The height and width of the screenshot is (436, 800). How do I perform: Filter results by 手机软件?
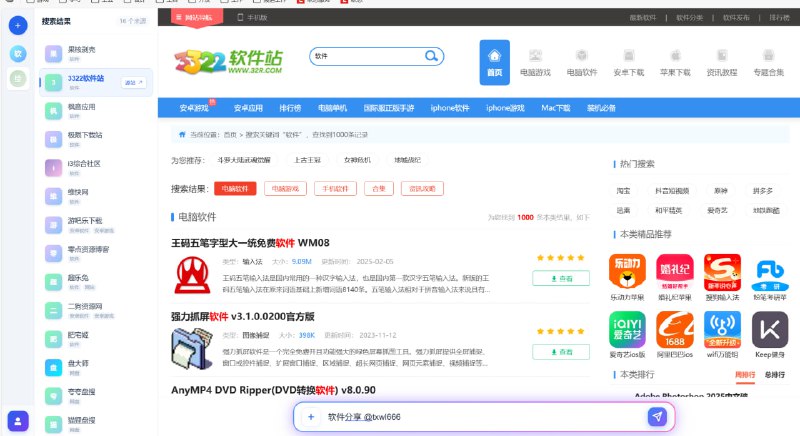click(335, 189)
